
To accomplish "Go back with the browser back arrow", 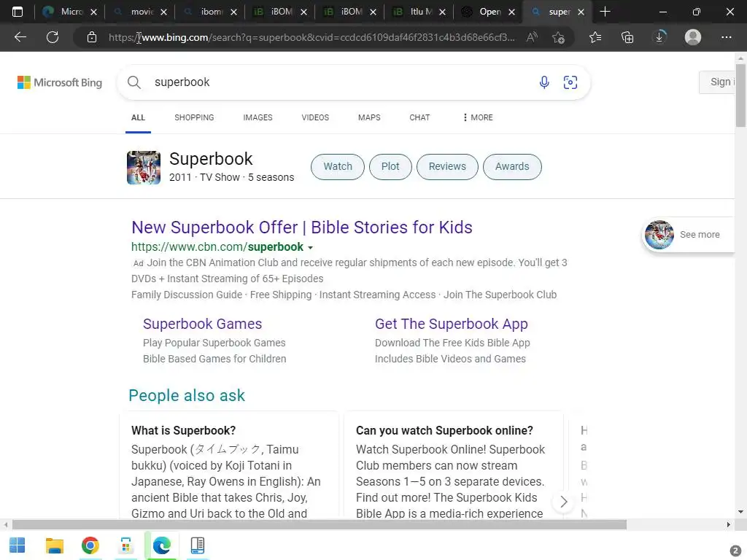I will click(x=20, y=37).
